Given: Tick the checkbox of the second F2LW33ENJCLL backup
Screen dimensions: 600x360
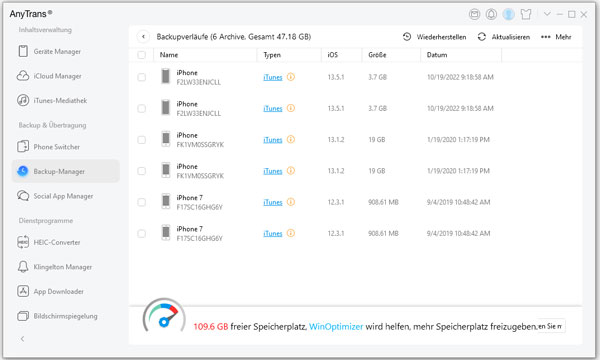Looking at the screenshot, I should (142, 109).
